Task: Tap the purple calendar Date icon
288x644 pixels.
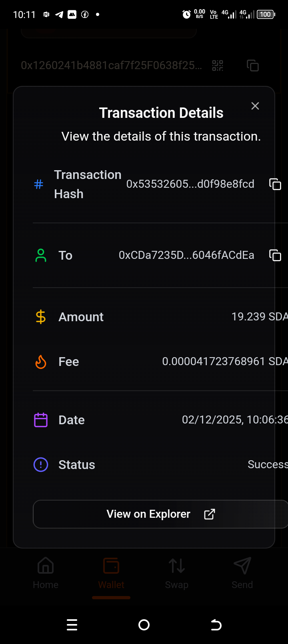Action: tap(41, 420)
